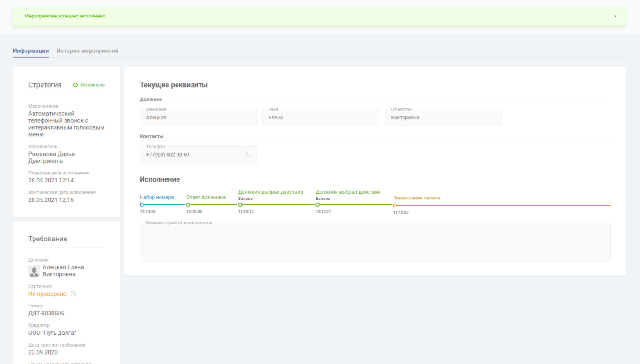
Task: Click the Автоматический телефонный звонок event description
Action: [67, 124]
